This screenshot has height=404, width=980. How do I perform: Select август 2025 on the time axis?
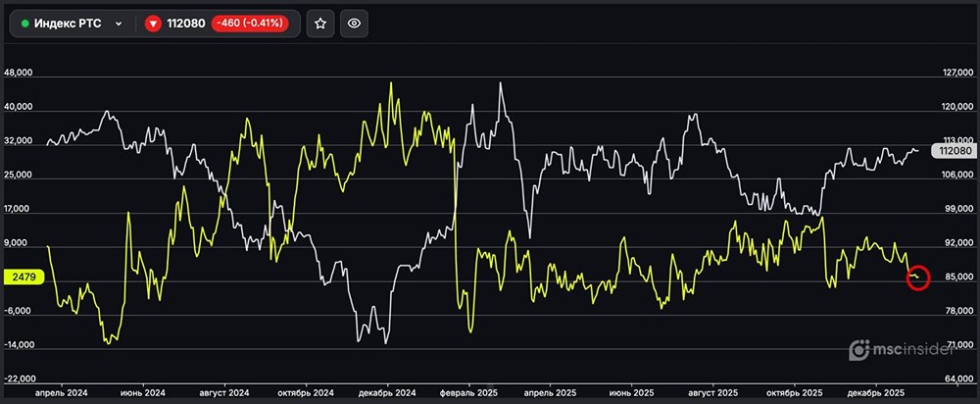[x=713, y=393]
